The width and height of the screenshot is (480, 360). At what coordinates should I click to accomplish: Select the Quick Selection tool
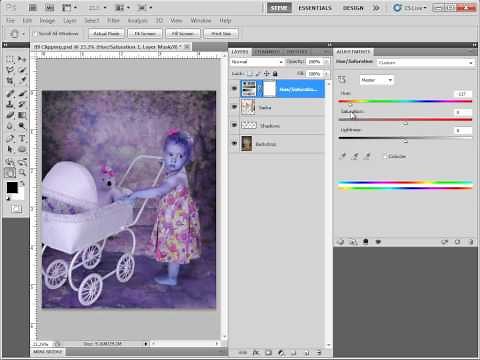(x=22, y=70)
